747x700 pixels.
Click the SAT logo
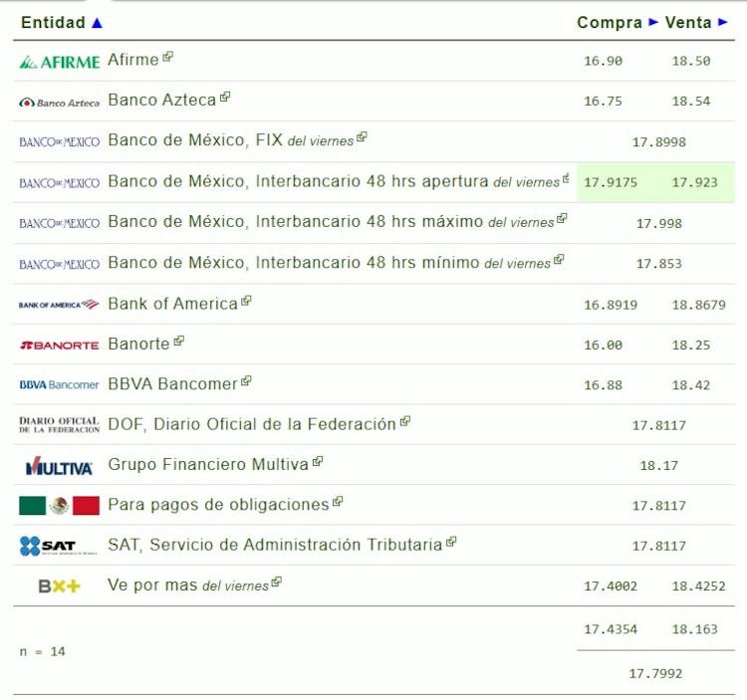(x=58, y=546)
